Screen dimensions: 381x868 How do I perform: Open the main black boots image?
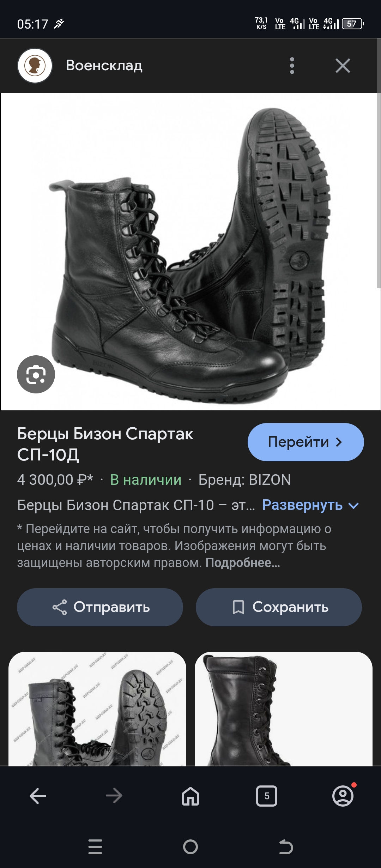point(190,252)
